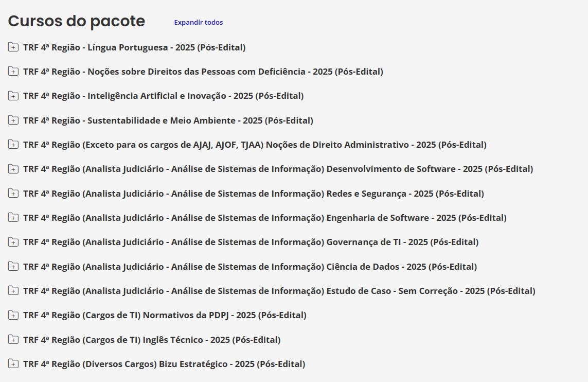Expand folder icon beside Língua Portuguesa course

pyautogui.click(x=13, y=47)
